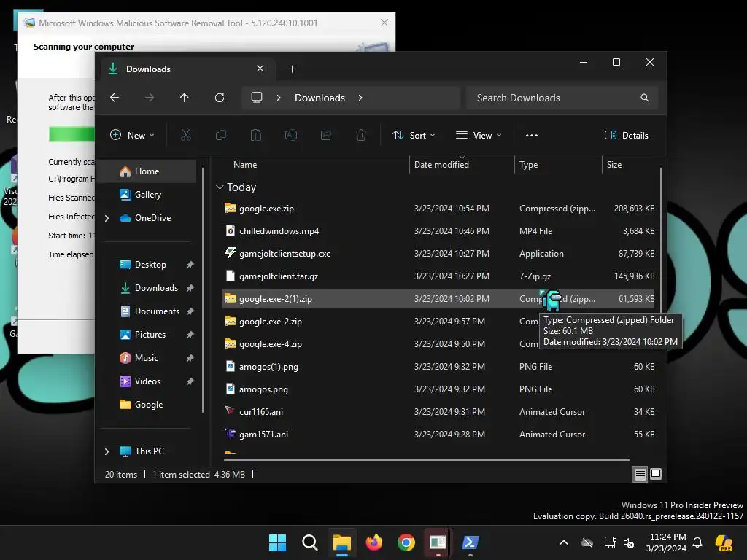
Task: Open taskbar Search
Action: (x=309, y=542)
